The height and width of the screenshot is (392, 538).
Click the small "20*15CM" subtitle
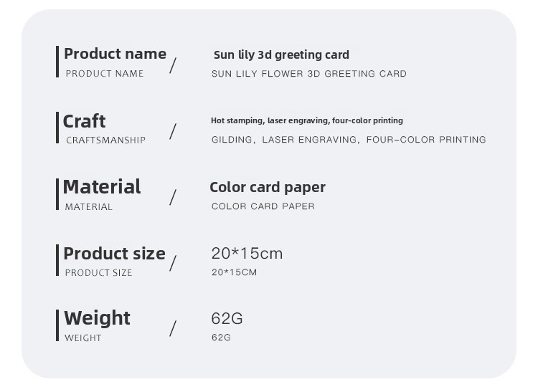234,272
